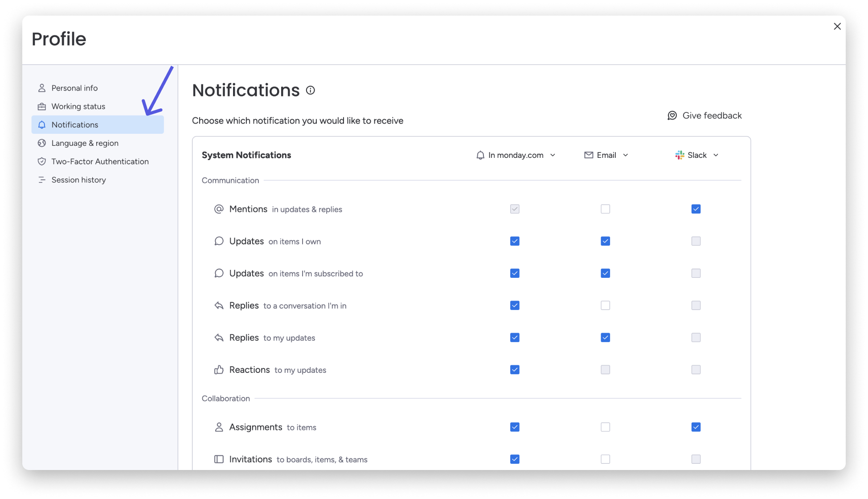The width and height of the screenshot is (868, 499).
Task: Click the bell icon next to In monday.com
Action: [x=480, y=155]
